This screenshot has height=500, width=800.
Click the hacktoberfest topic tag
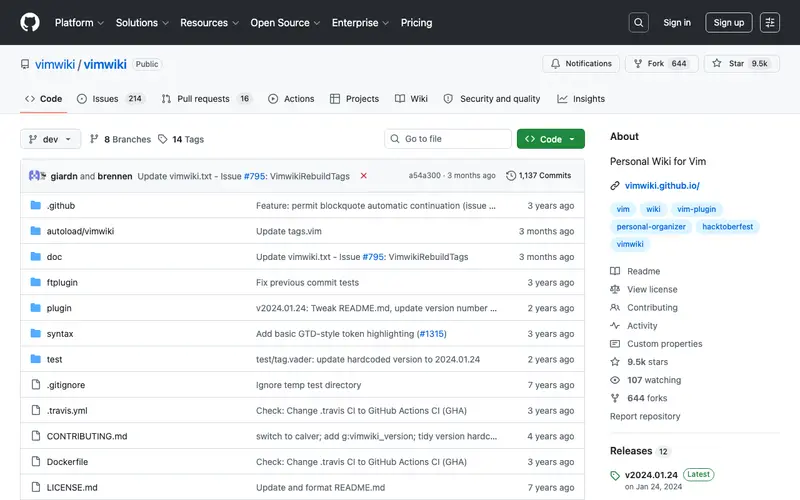(728, 227)
